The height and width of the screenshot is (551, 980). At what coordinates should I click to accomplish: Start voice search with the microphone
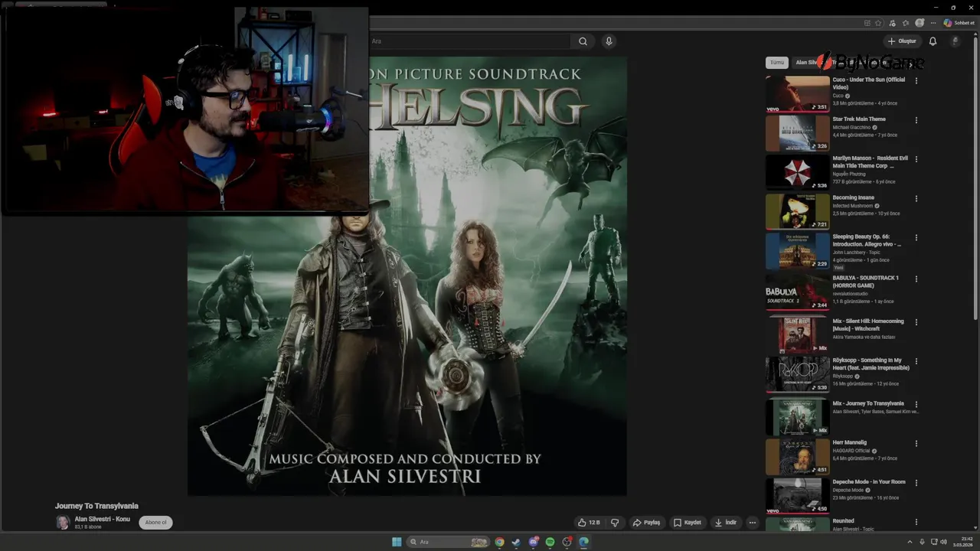(609, 41)
